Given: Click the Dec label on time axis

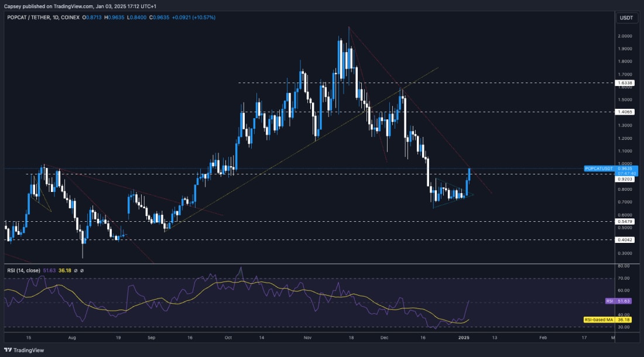Looking at the screenshot, I should 385,338.
